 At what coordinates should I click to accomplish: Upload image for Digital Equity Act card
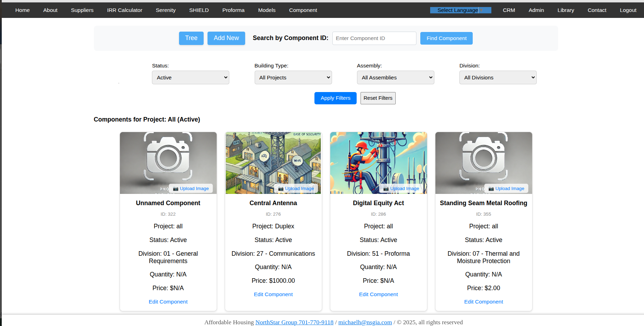(x=401, y=189)
